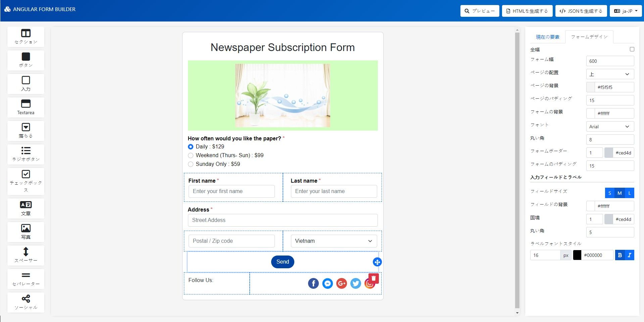Click the label color hex field #000000

[x=597, y=255]
